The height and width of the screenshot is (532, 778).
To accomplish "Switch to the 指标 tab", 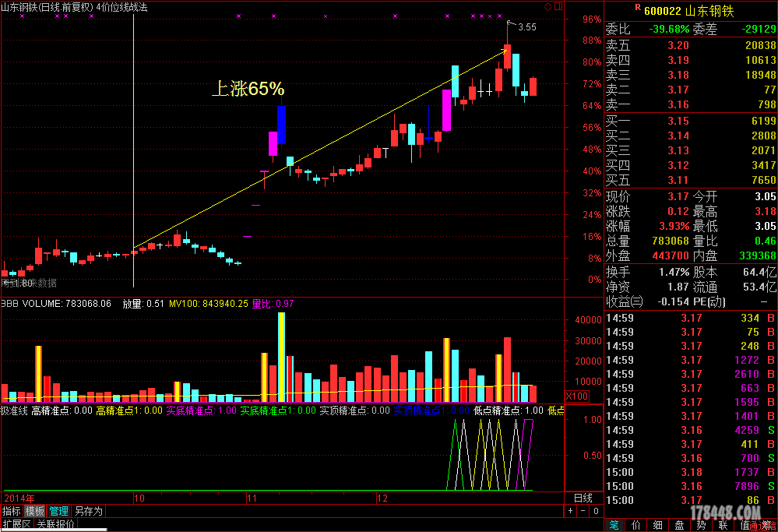I will point(12,511).
